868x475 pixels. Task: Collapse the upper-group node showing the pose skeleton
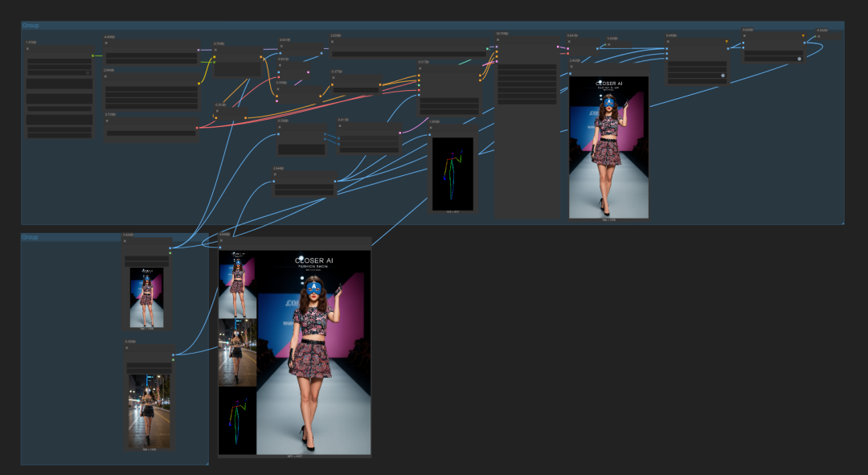(x=430, y=128)
